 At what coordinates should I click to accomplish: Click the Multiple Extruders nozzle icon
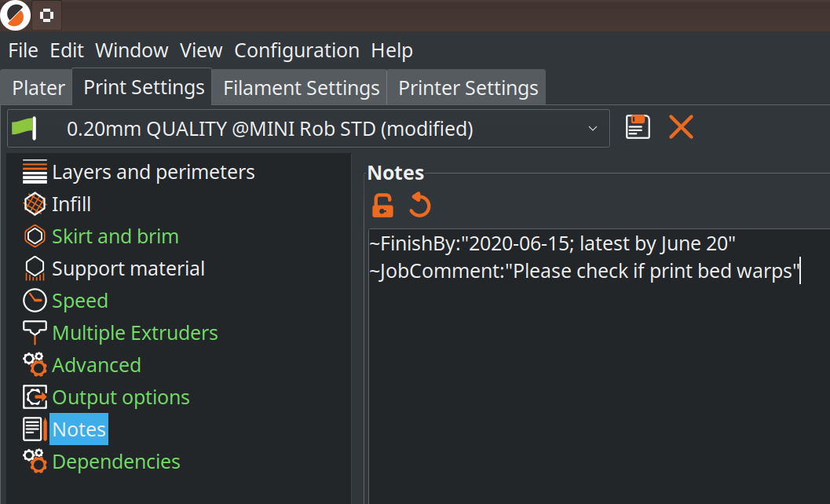click(x=35, y=333)
